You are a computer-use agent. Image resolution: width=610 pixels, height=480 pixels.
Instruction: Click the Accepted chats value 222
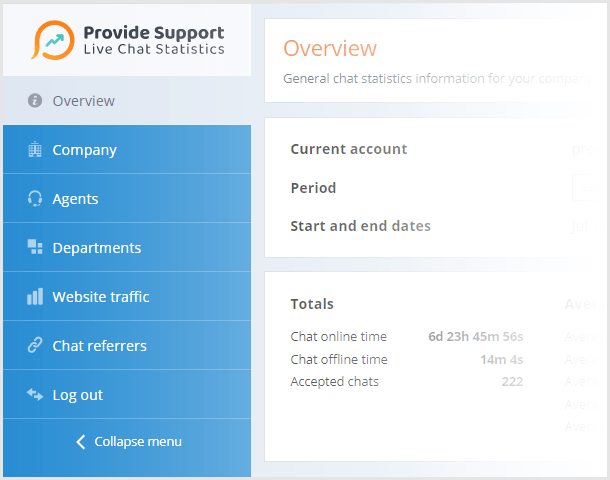click(x=512, y=382)
